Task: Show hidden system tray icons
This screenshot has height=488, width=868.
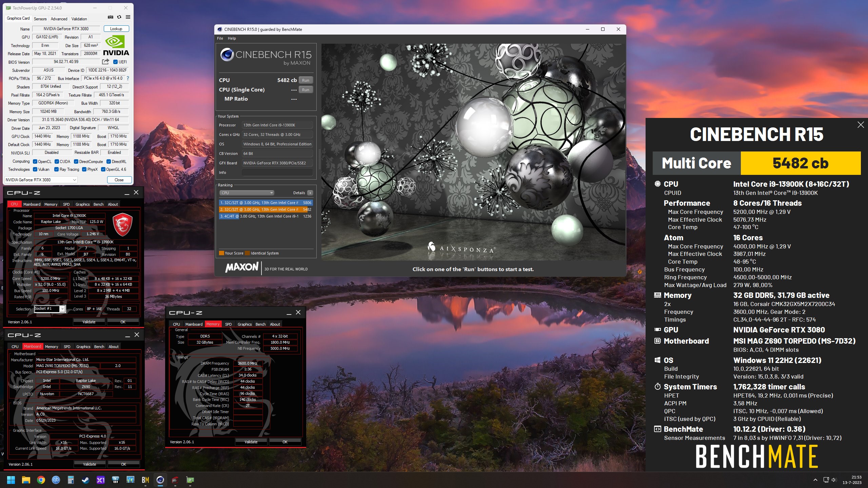Action: click(815, 480)
